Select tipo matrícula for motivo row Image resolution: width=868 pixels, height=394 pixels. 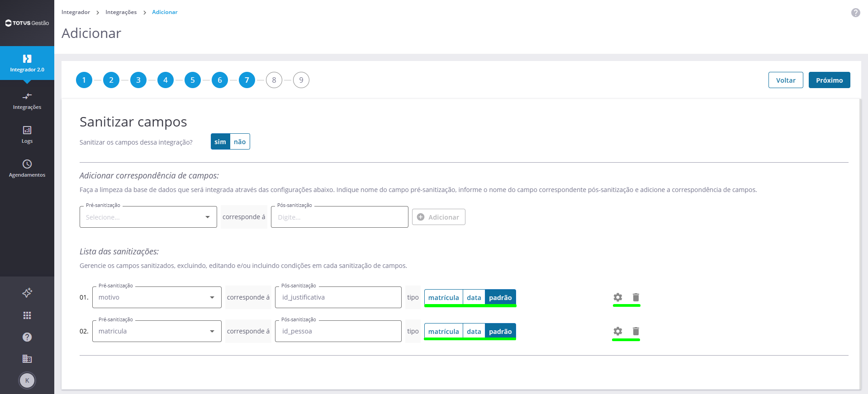click(x=443, y=297)
